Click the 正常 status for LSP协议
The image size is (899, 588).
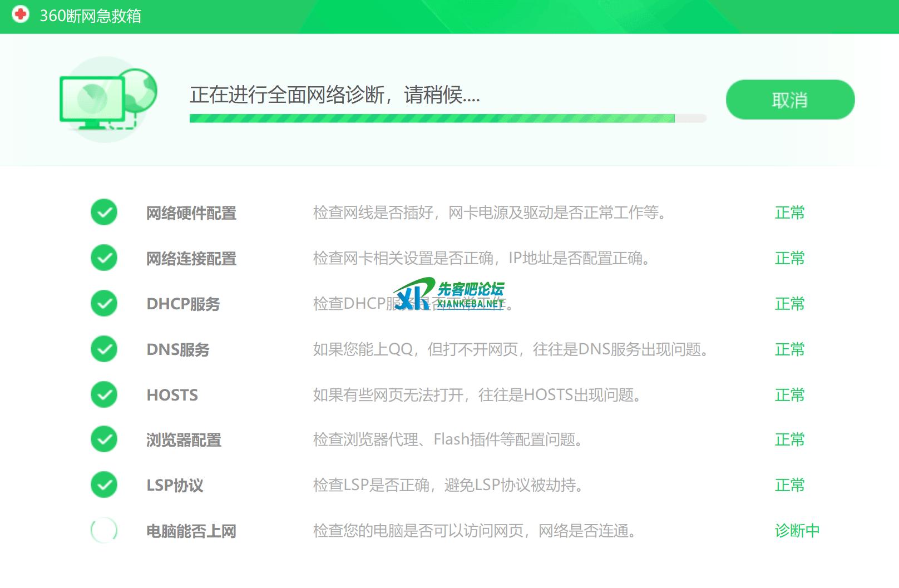click(789, 485)
